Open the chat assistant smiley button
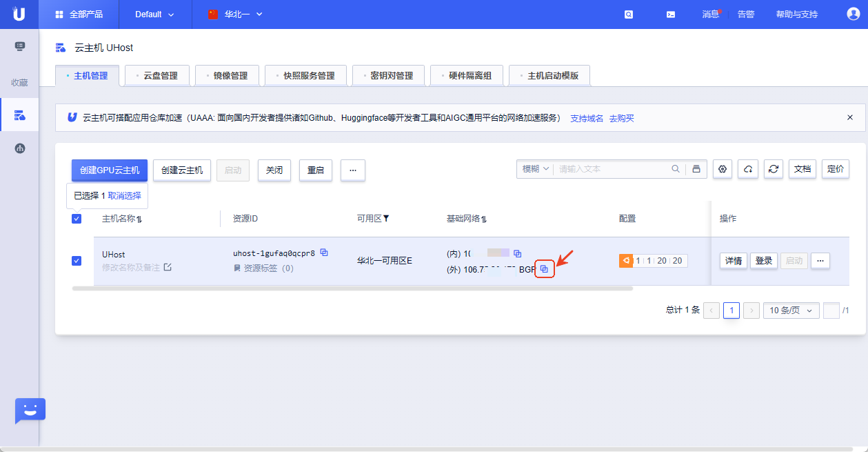Screen dimensions: 868x452 click(30, 411)
